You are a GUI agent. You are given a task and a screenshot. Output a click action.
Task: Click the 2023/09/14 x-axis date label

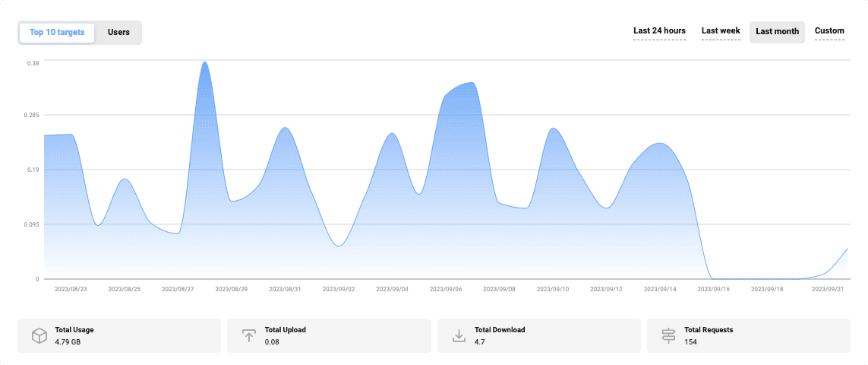(x=660, y=290)
